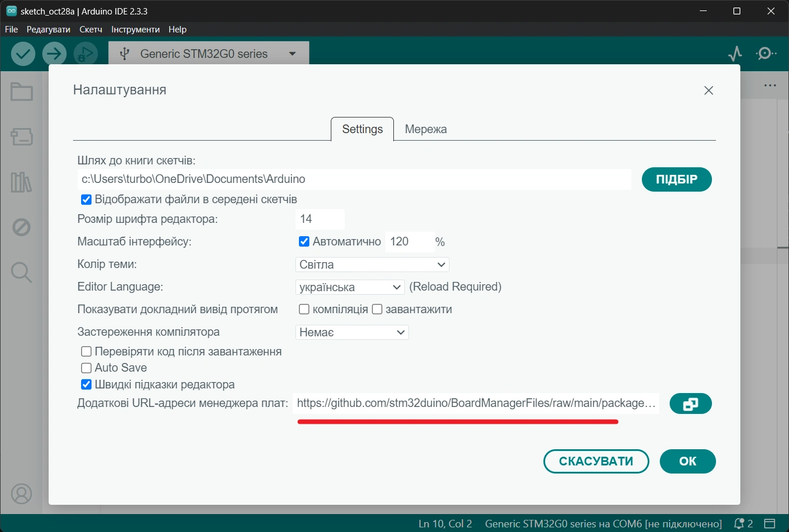Click the sketchbook path input field

tap(355, 179)
